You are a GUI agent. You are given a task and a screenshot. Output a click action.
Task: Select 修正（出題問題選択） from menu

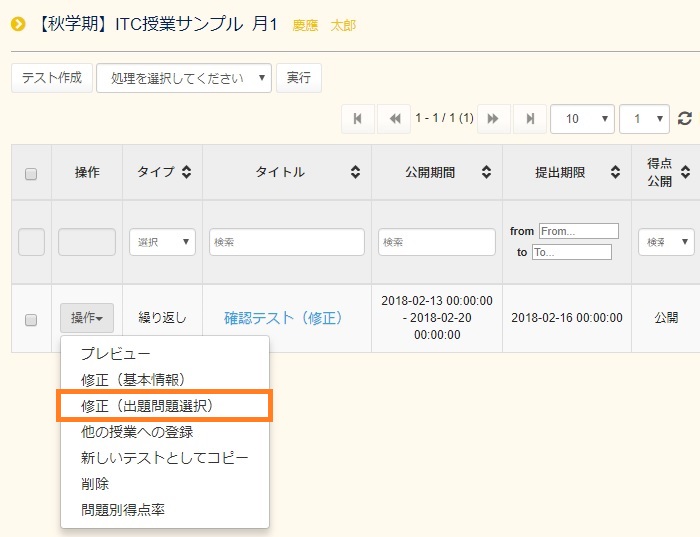pos(147,406)
